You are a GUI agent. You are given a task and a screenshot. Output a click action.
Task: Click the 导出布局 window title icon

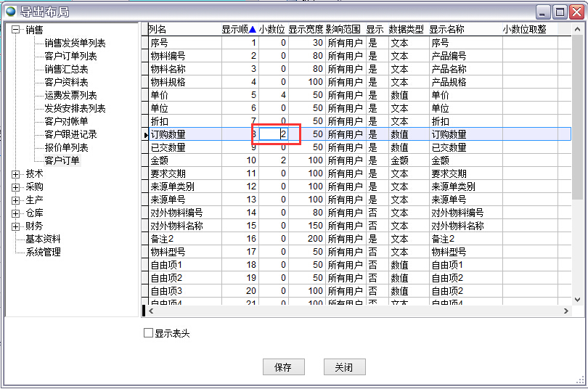[10, 11]
